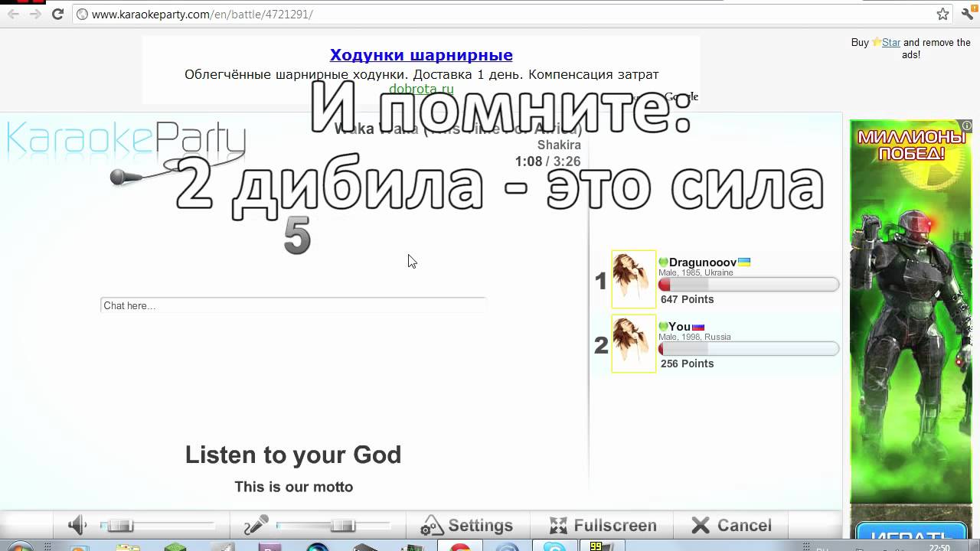Image resolution: width=980 pixels, height=551 pixels.
Task: Click the Dragunooov player name
Action: [x=702, y=262]
